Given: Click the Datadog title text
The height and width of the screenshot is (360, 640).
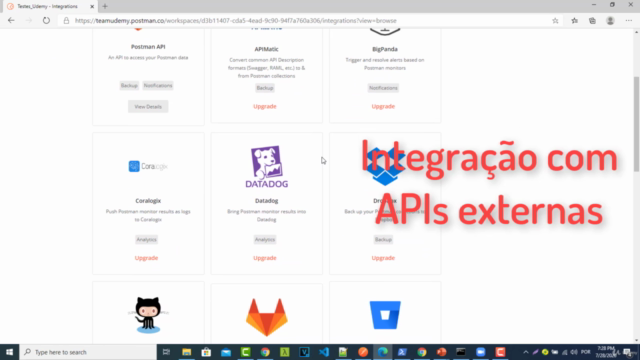Looking at the screenshot, I should (x=267, y=201).
